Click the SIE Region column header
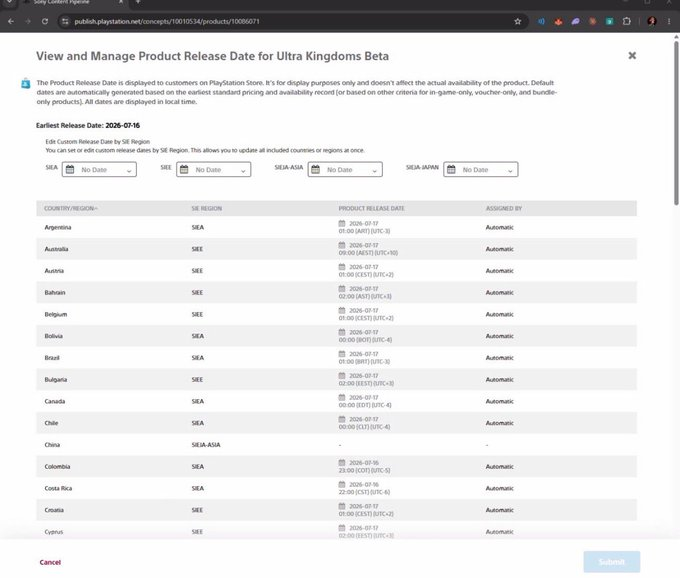This screenshot has height=578, width=680. pyautogui.click(x=206, y=209)
